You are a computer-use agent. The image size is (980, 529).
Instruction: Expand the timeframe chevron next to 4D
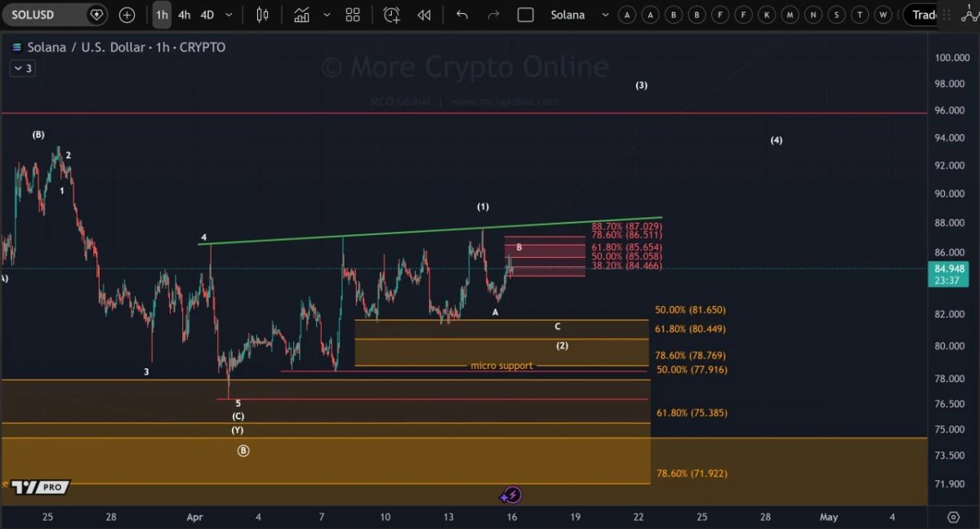[228, 14]
